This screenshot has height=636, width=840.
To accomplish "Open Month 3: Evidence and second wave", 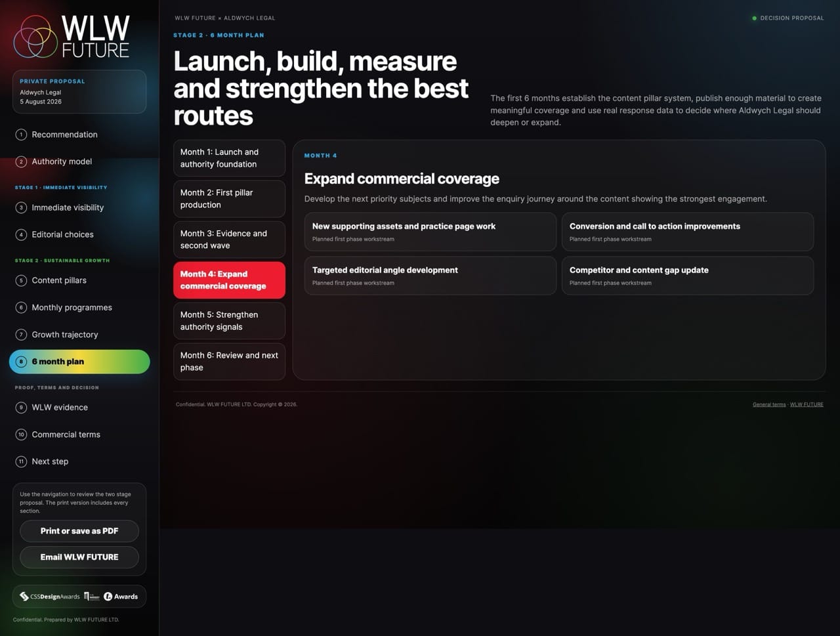I will [229, 240].
